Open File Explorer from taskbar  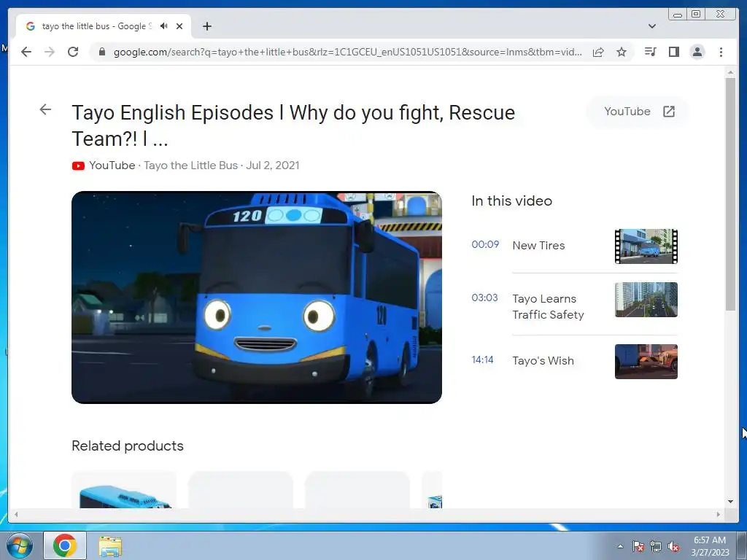(110, 546)
